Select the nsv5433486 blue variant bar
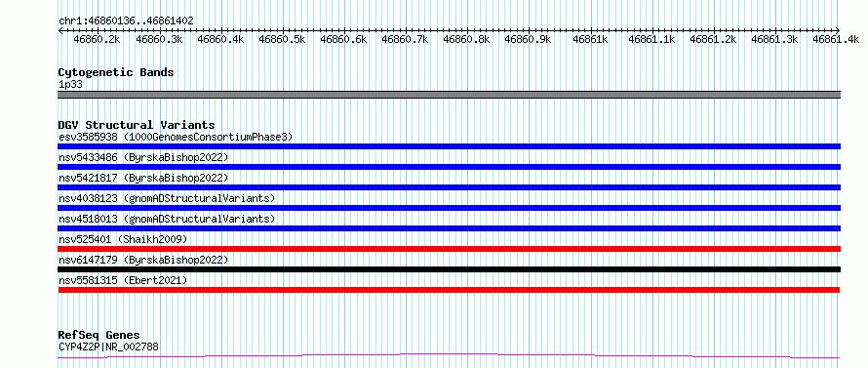Image resolution: width=868 pixels, height=368 pixels. pos(449,167)
